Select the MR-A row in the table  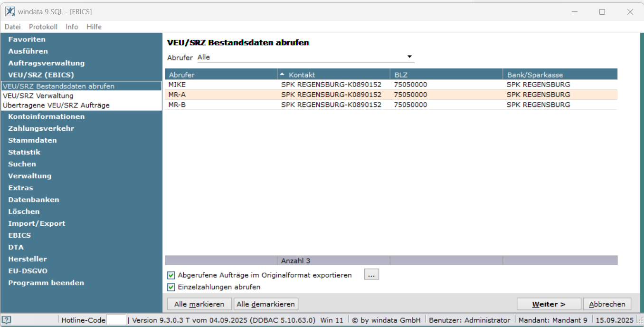tap(391, 95)
